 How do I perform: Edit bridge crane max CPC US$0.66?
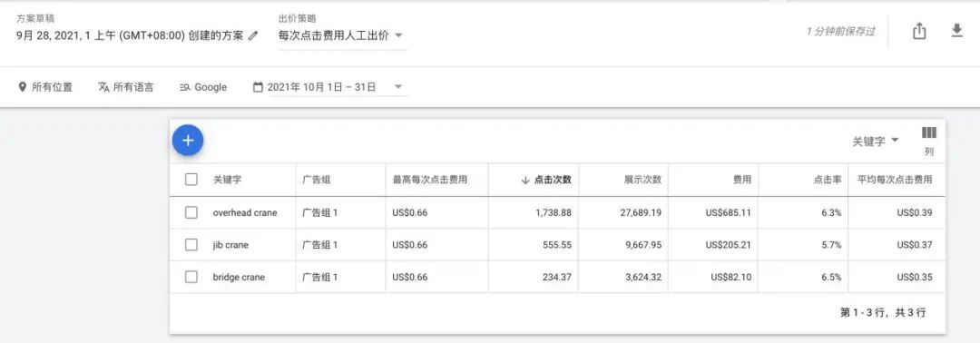410,277
